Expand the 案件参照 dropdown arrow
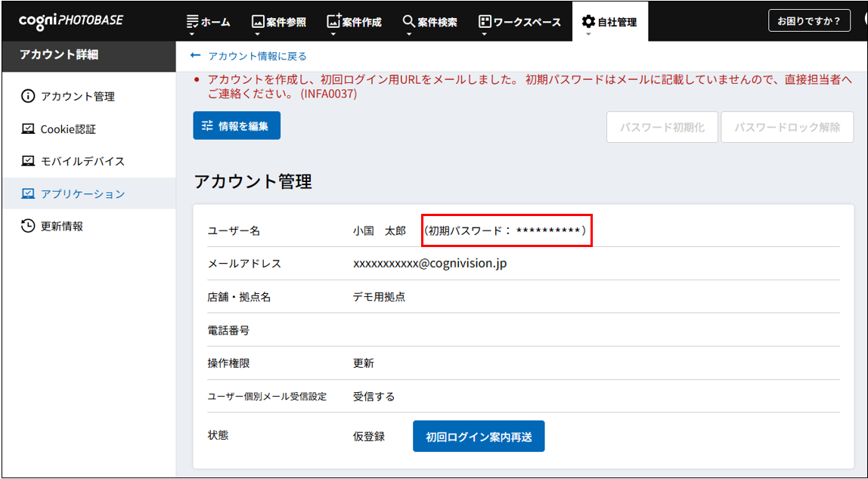The width and height of the screenshot is (868, 479). pos(257,34)
